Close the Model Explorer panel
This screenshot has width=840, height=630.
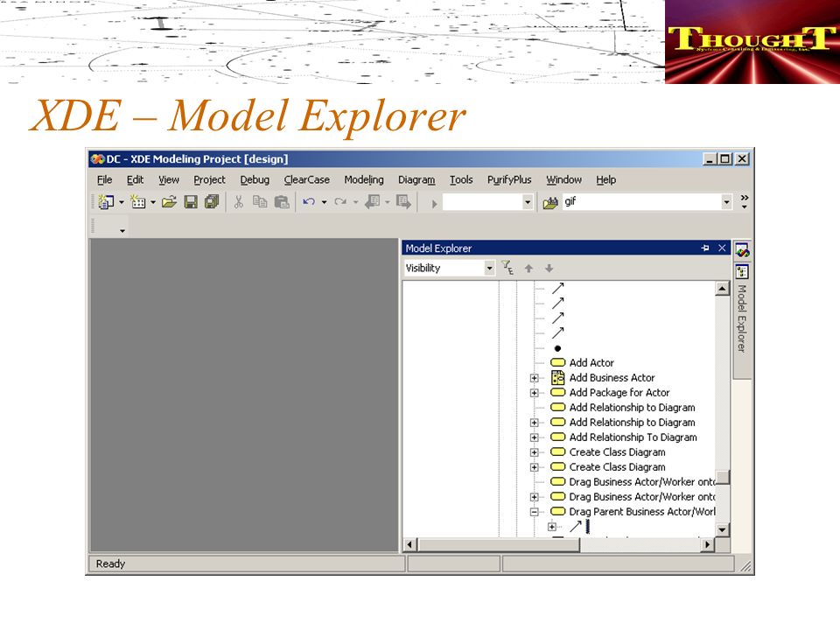pos(722,248)
